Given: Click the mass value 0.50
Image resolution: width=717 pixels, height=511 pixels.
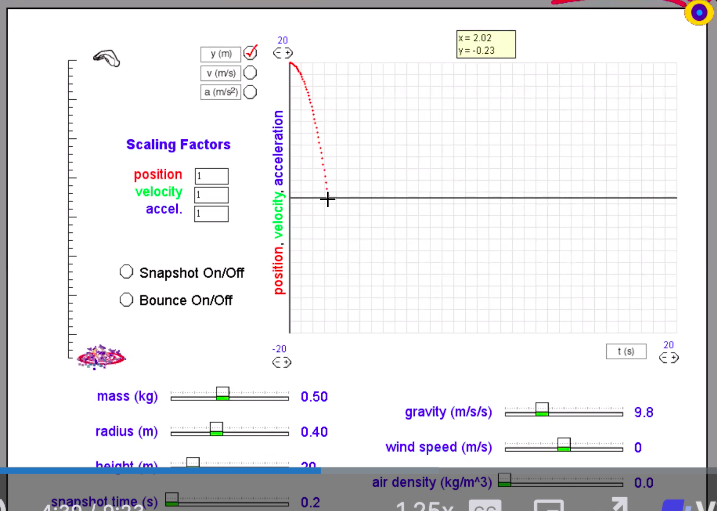Looking at the screenshot, I should [x=314, y=397].
